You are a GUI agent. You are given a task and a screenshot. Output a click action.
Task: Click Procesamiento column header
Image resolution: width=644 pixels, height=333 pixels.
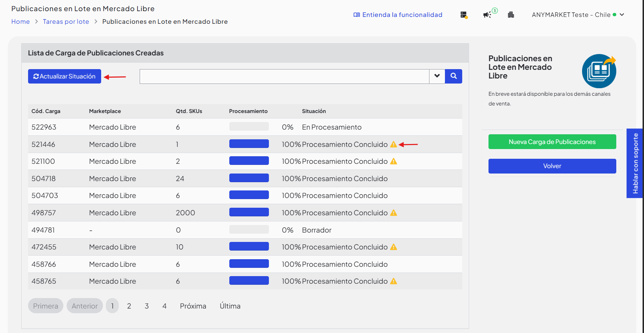(x=248, y=111)
